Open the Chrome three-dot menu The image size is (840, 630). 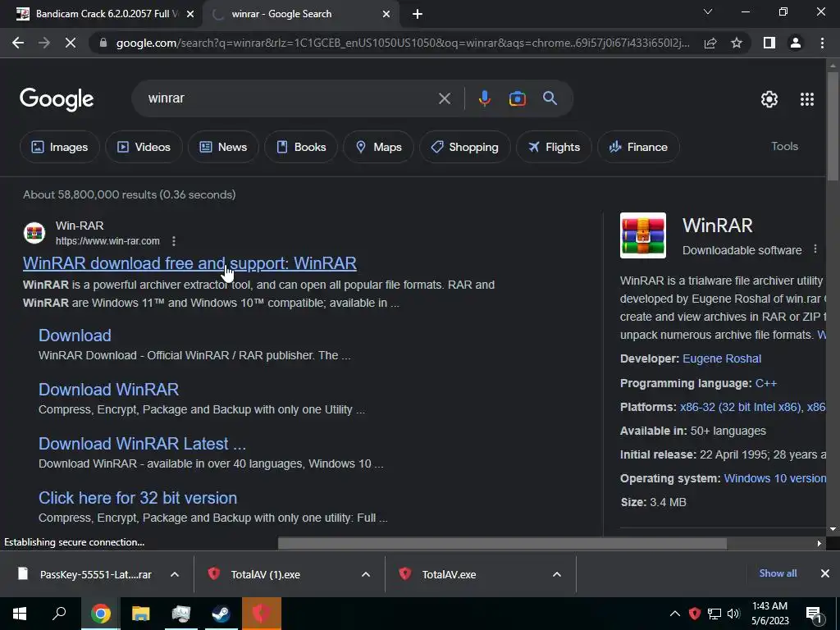tap(822, 43)
